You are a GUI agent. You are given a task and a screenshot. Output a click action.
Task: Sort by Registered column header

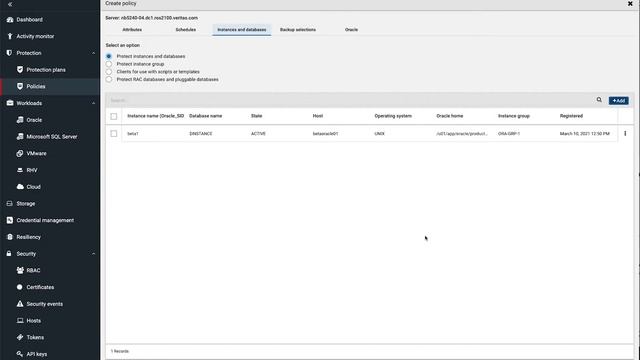(x=571, y=116)
